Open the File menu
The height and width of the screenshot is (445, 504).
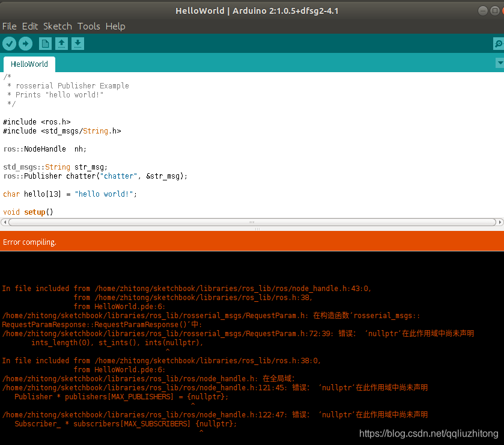pos(9,26)
